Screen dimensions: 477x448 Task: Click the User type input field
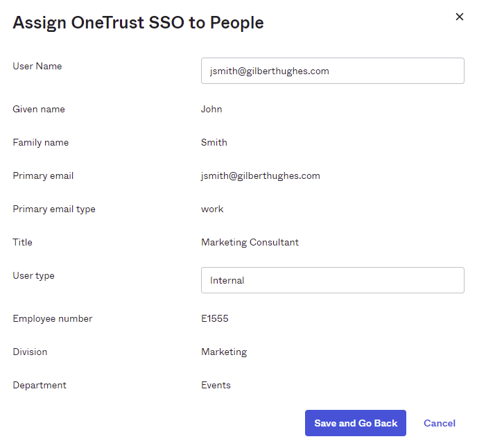point(333,280)
